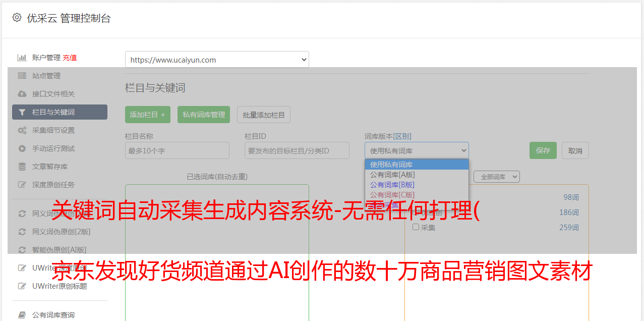
Task: Click the 栏目与关键词 page heading
Action: point(155,88)
